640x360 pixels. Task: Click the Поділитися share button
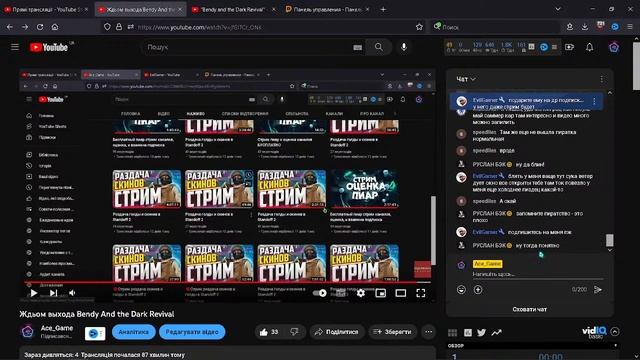[x=337, y=332]
